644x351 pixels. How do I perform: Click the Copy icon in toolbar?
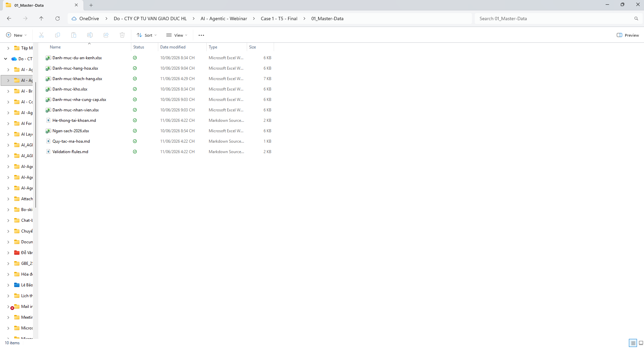pos(58,35)
